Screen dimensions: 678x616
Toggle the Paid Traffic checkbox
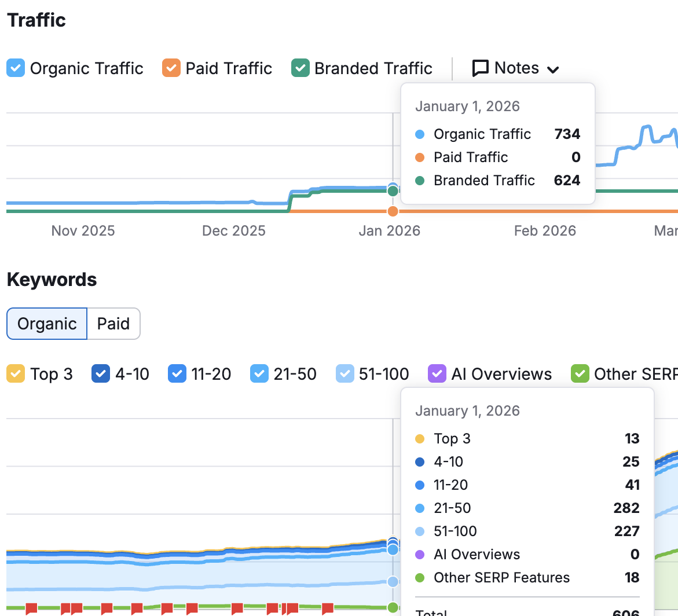[171, 68]
